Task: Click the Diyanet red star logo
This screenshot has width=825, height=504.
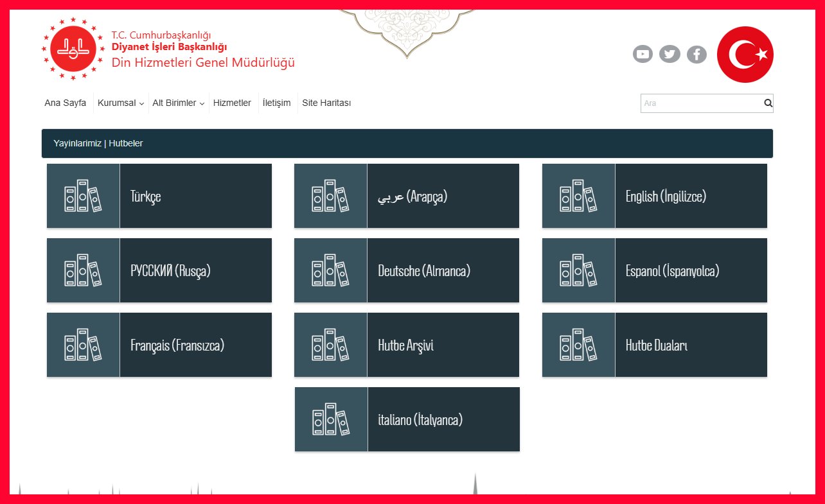Action: 73,49
